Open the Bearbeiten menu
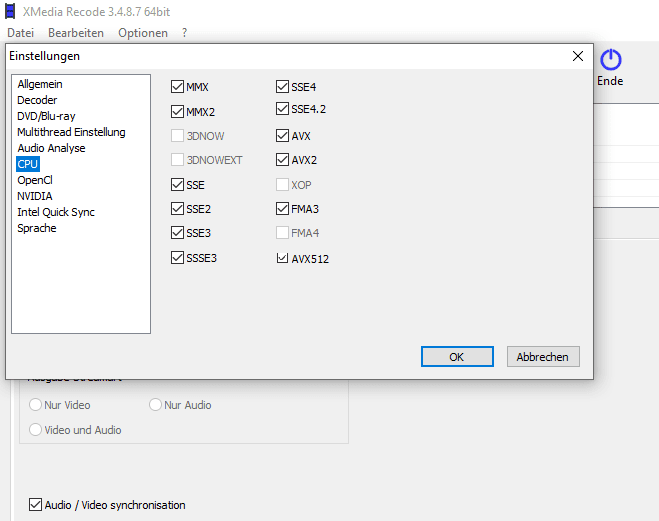 click(76, 33)
